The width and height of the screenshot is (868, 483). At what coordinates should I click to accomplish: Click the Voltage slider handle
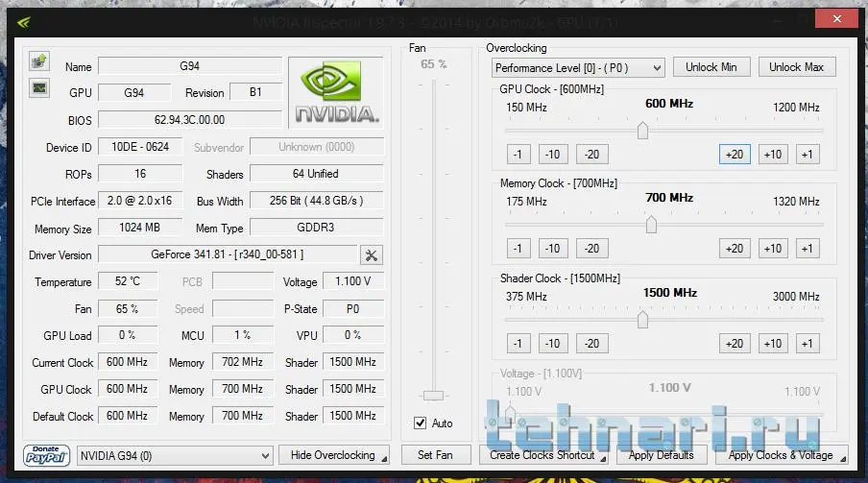coord(510,414)
